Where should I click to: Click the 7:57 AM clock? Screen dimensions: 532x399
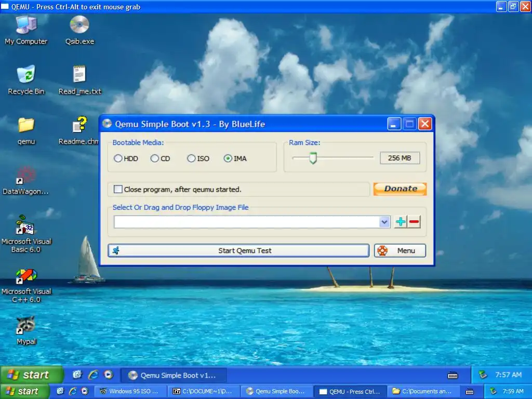[x=508, y=375]
